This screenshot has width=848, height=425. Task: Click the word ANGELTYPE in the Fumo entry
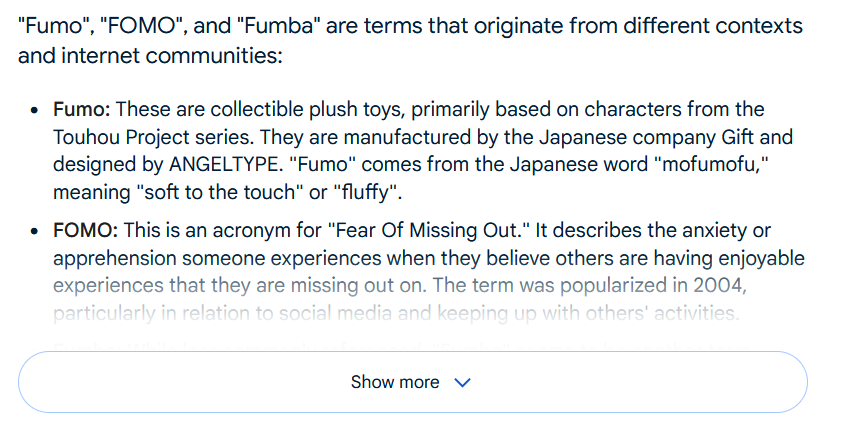[x=226, y=164]
